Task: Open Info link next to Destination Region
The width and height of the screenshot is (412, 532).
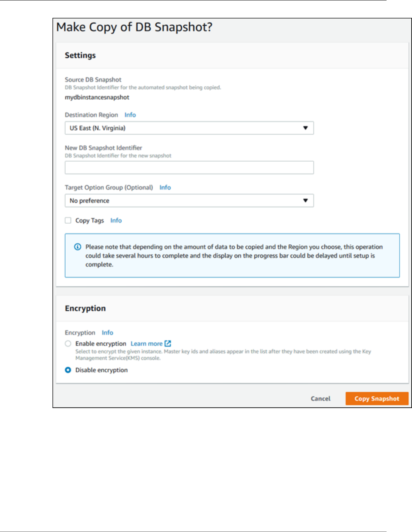Action: click(x=130, y=115)
